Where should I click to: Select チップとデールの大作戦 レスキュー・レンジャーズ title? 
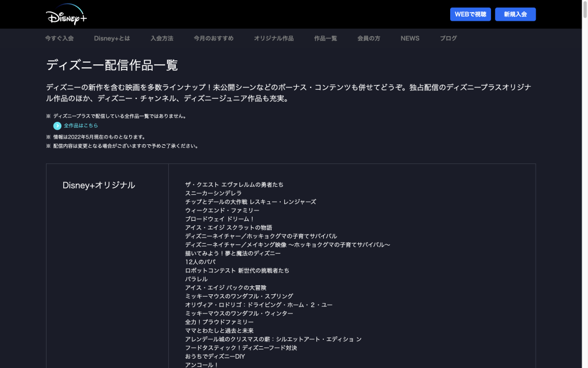click(x=250, y=202)
